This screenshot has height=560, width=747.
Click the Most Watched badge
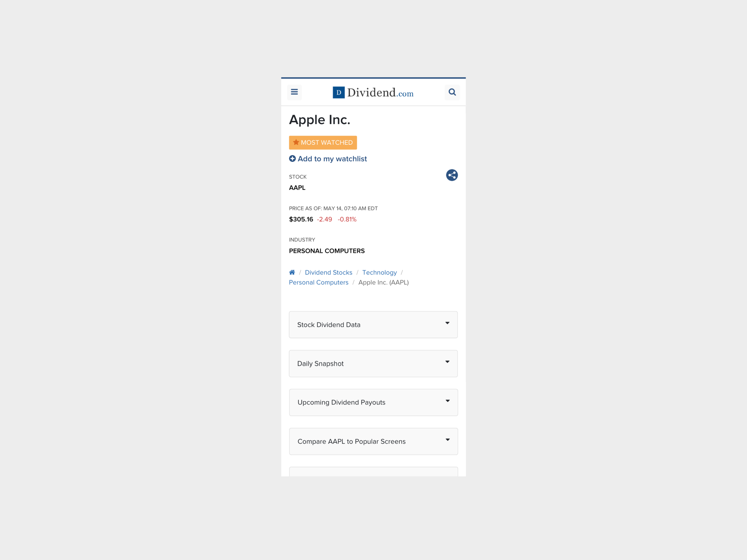[323, 142]
